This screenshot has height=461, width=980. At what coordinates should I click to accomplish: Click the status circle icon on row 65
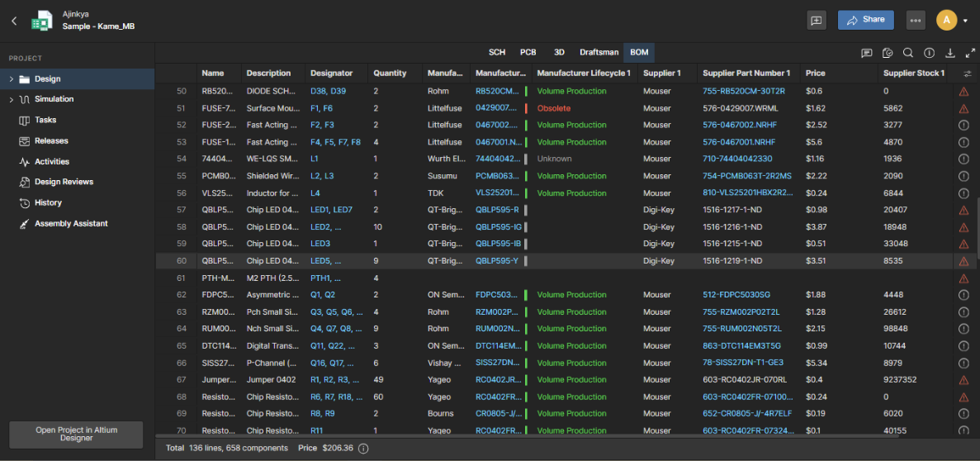pos(963,346)
